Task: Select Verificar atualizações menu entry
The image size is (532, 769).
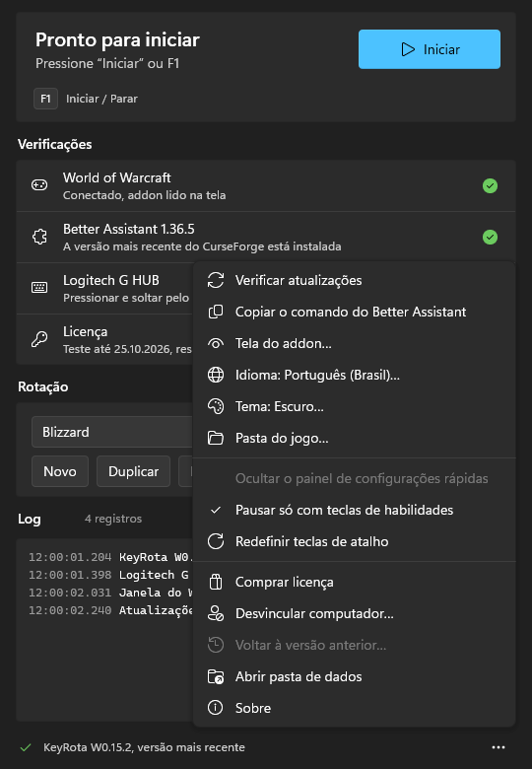Action: [355, 281]
